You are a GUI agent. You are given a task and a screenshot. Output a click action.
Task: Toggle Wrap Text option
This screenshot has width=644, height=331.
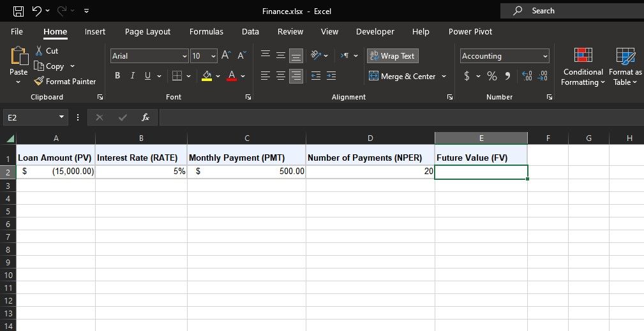click(393, 56)
